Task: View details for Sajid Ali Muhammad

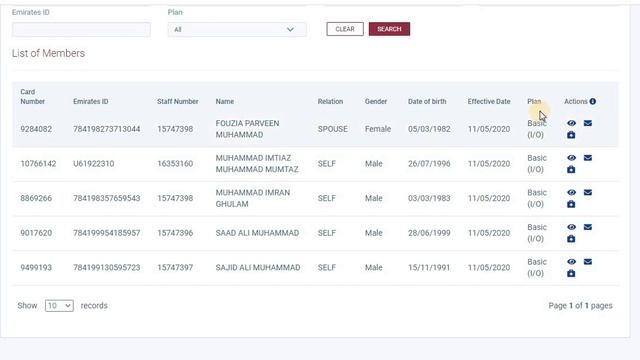Action: pos(571,262)
